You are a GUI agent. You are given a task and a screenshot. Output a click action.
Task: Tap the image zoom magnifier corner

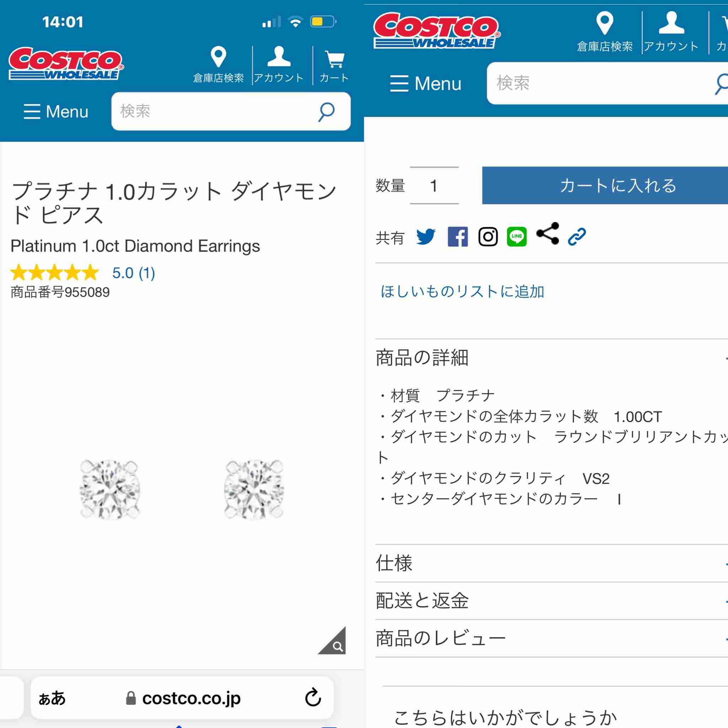pyautogui.click(x=333, y=641)
